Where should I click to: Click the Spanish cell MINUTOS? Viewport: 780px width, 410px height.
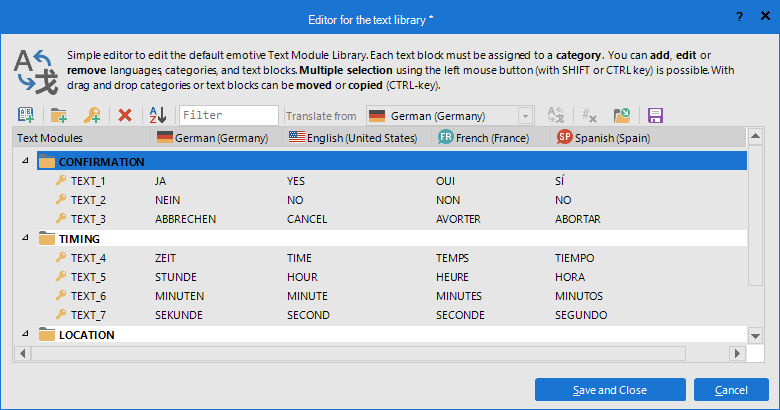(x=579, y=296)
